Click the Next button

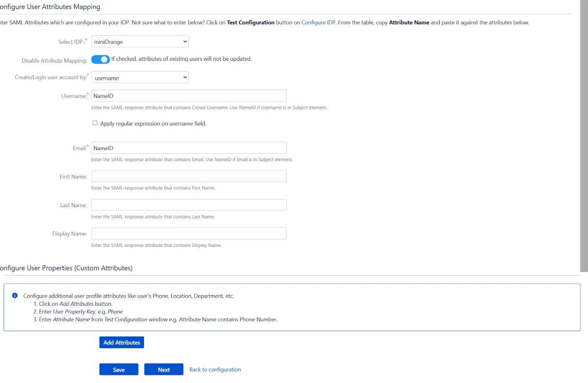164,369
